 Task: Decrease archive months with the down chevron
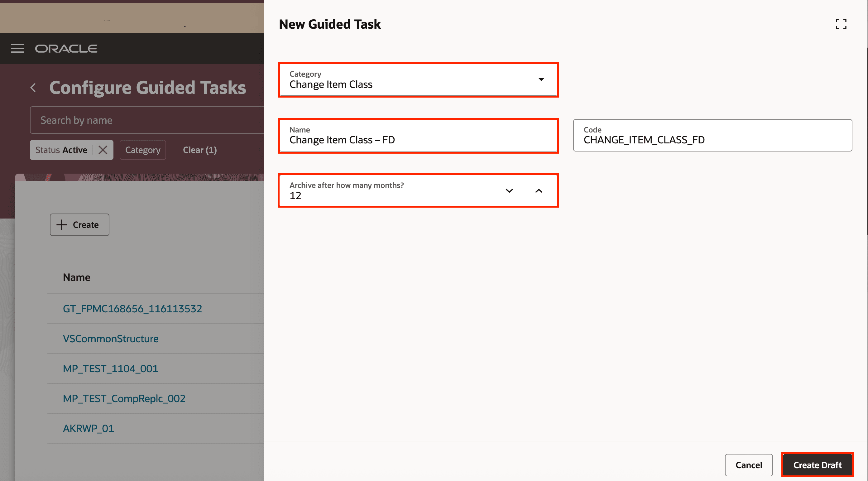[509, 190]
